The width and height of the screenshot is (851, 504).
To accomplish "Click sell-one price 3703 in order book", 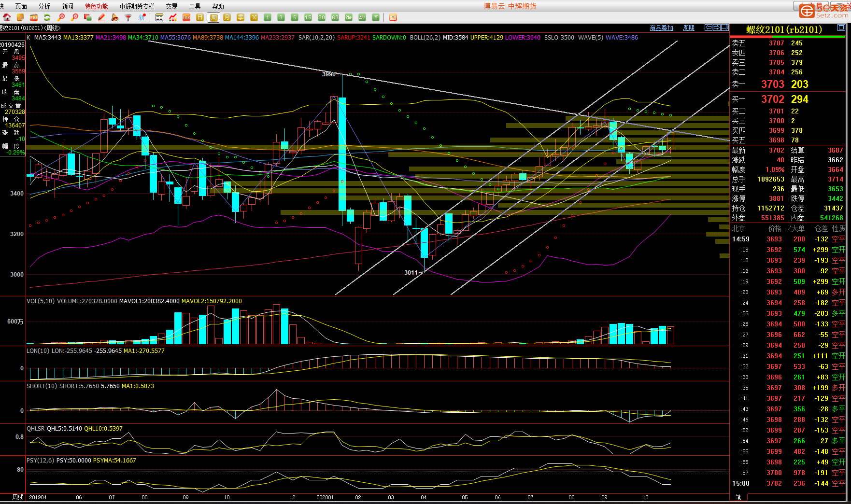I will click(x=773, y=84).
